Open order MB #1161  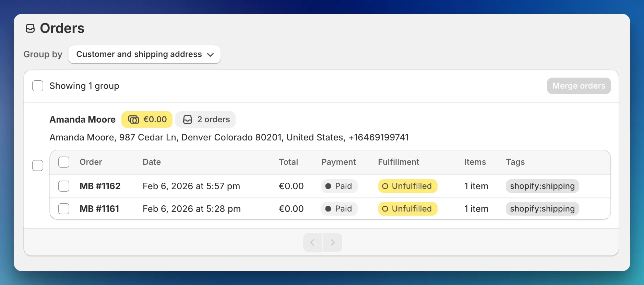click(x=99, y=209)
